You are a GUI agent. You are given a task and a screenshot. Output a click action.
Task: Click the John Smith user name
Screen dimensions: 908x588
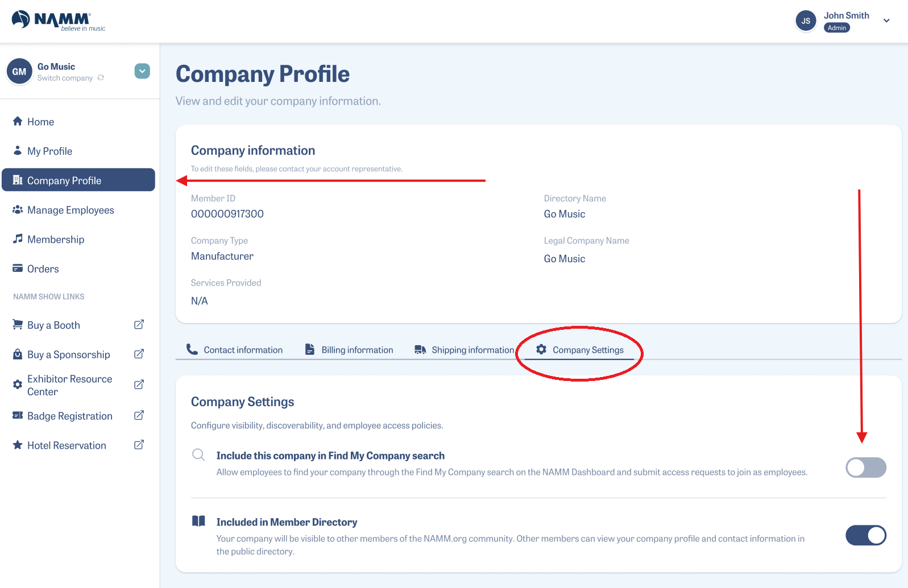pyautogui.click(x=847, y=15)
